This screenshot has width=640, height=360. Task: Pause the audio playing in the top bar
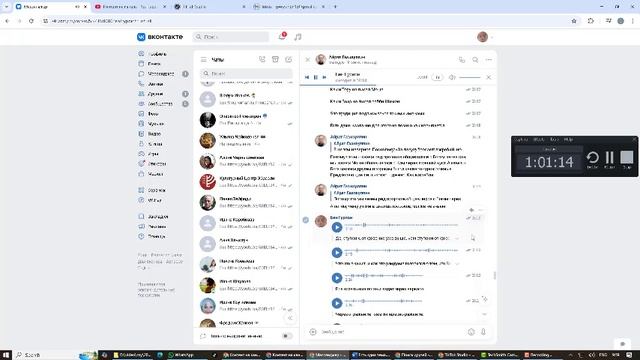point(316,77)
